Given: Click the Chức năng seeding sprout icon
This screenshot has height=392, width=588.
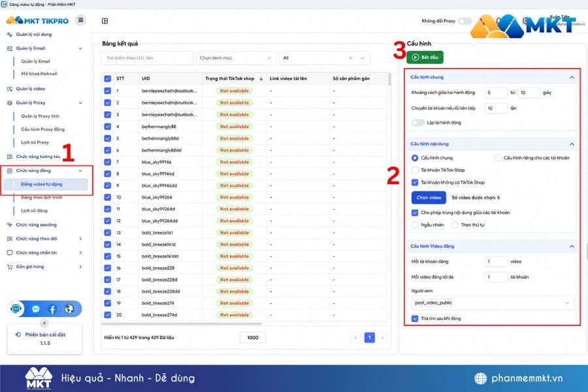Looking at the screenshot, I should 10,225.
